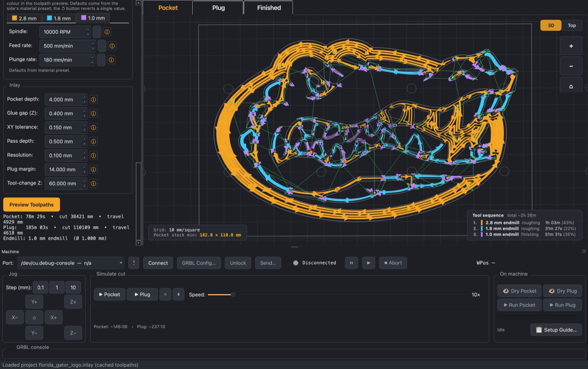Adjust Plug margin stepper arrows
588x369 pixels.
tap(85, 169)
